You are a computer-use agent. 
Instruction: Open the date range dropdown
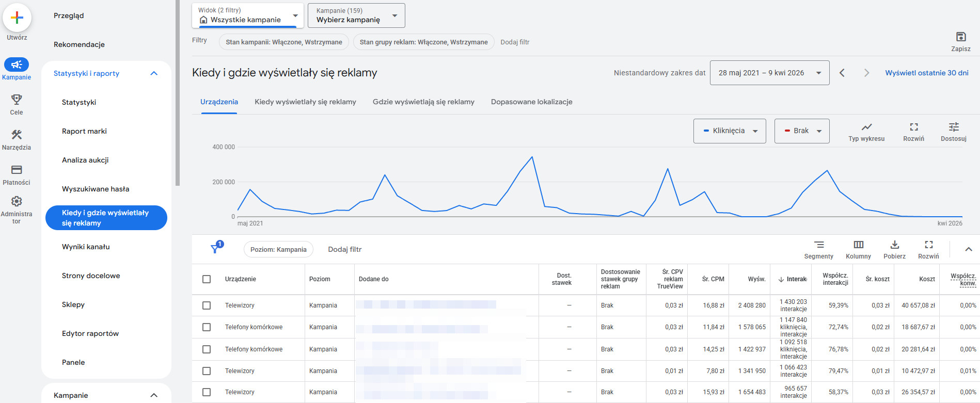pyautogui.click(x=769, y=73)
